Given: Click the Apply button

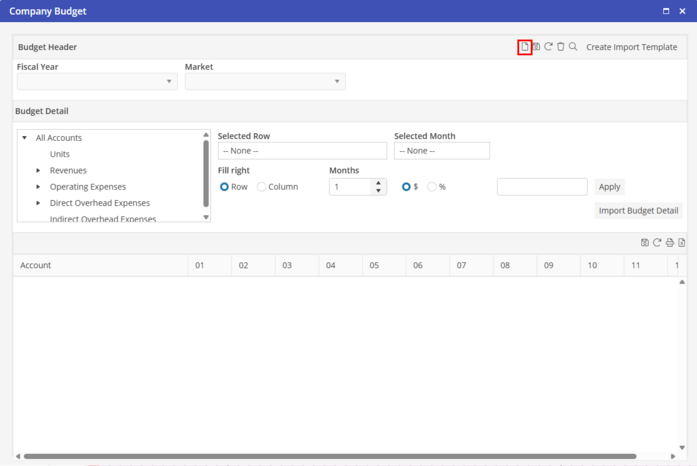Looking at the screenshot, I should coord(609,187).
